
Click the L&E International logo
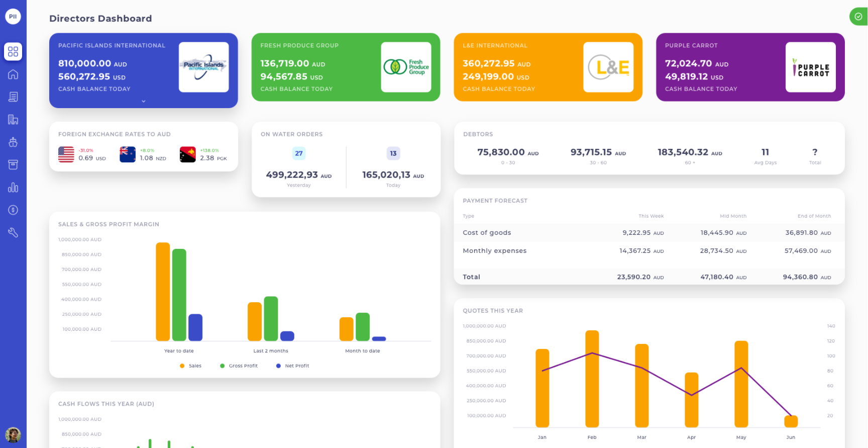click(608, 67)
